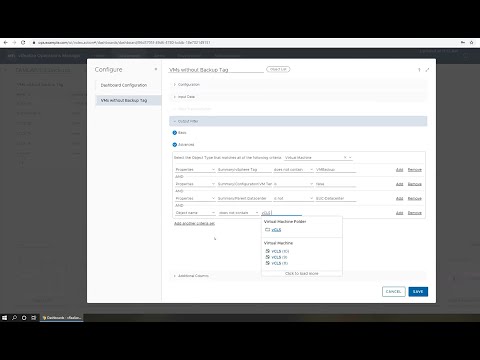
Task: Switch to the Dashboards browser taskbar item
Action: click(62, 318)
